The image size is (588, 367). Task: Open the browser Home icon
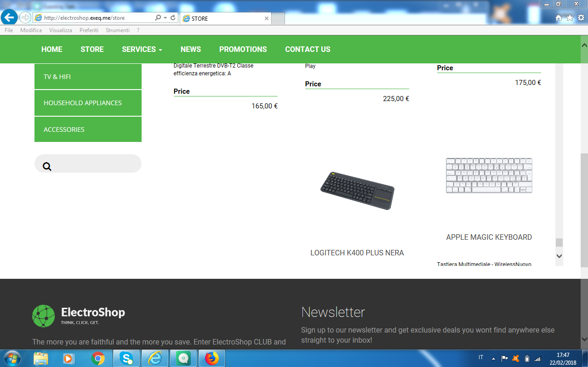[559, 18]
